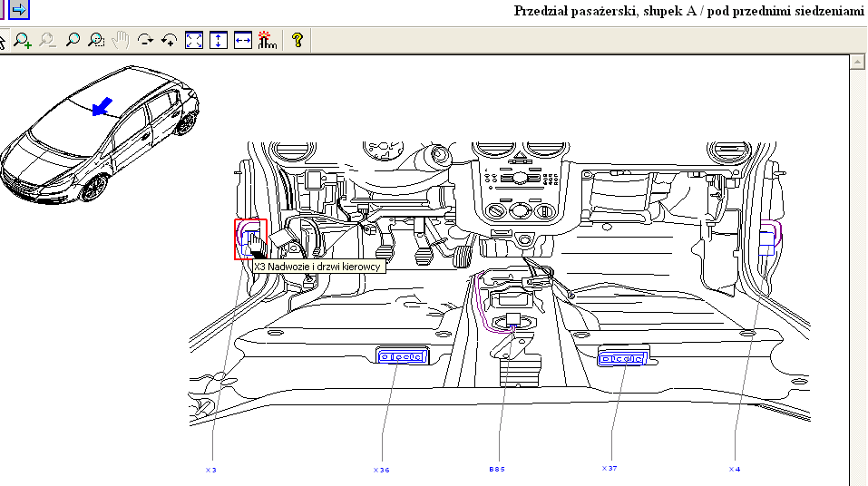Fit the diagram to width
Screen dimensions: 868x486
(x=242, y=40)
